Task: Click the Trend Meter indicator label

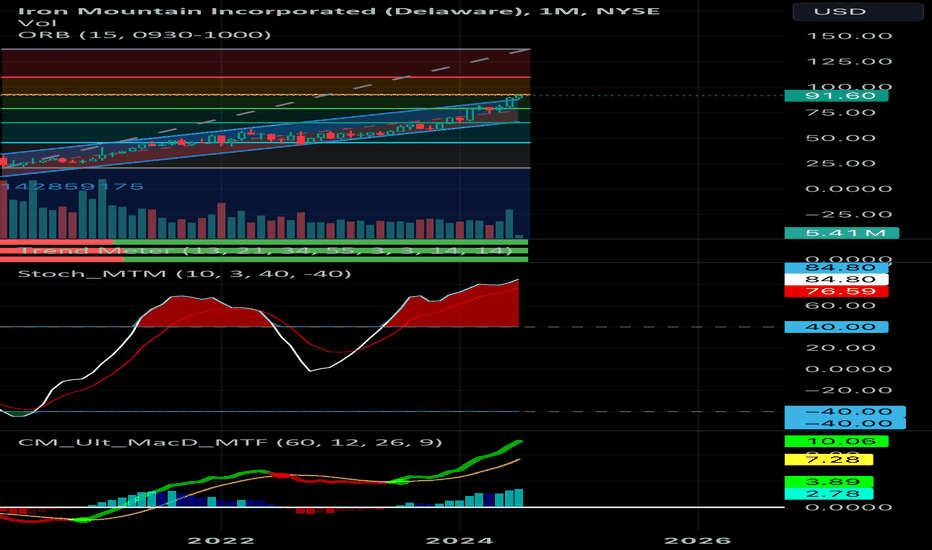Action: tap(266, 250)
